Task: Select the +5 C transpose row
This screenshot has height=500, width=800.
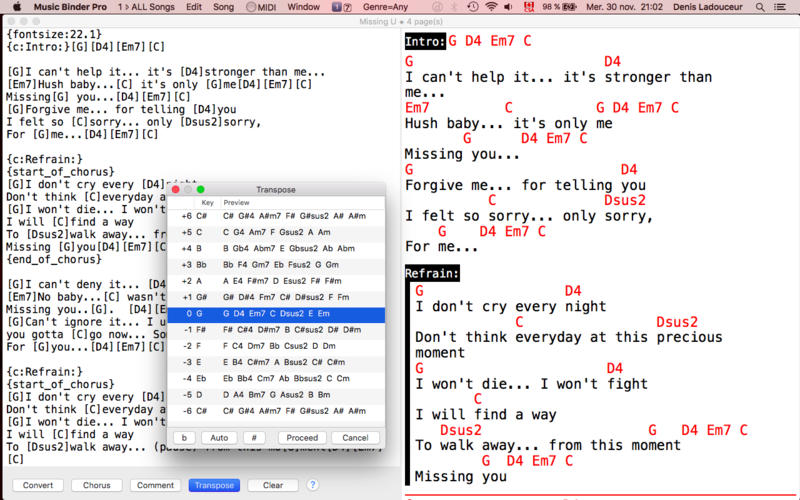Action: [276, 232]
